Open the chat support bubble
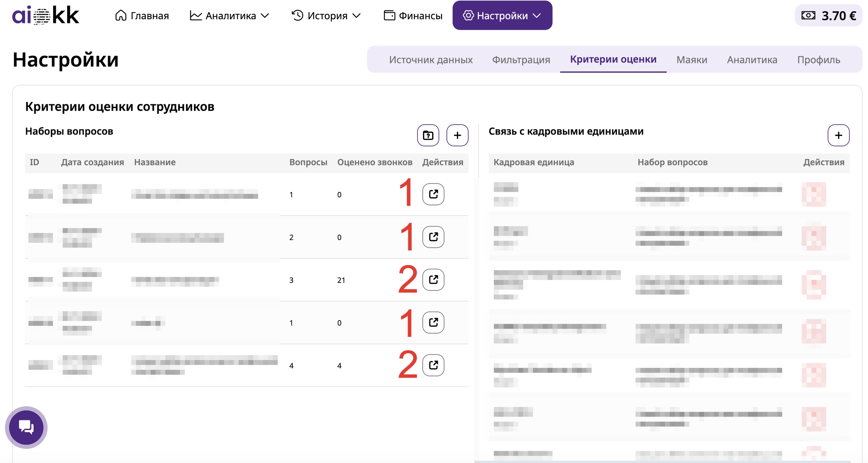 [26, 427]
